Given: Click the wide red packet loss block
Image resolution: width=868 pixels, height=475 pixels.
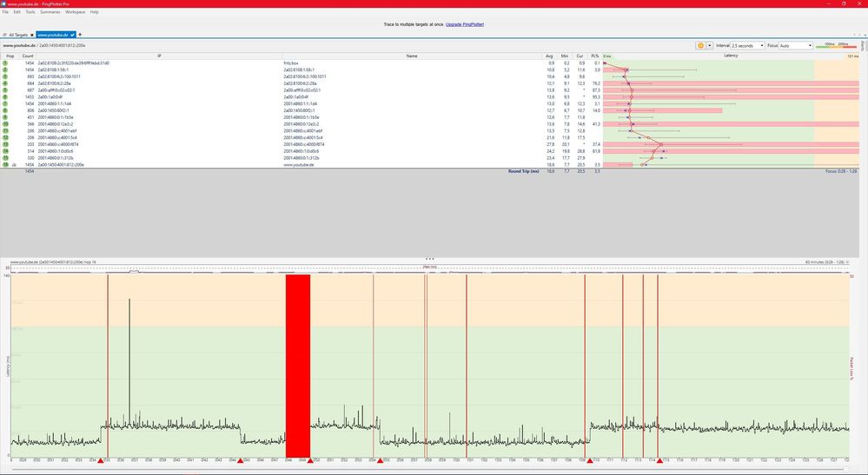Looking at the screenshot, I should [x=298, y=365].
